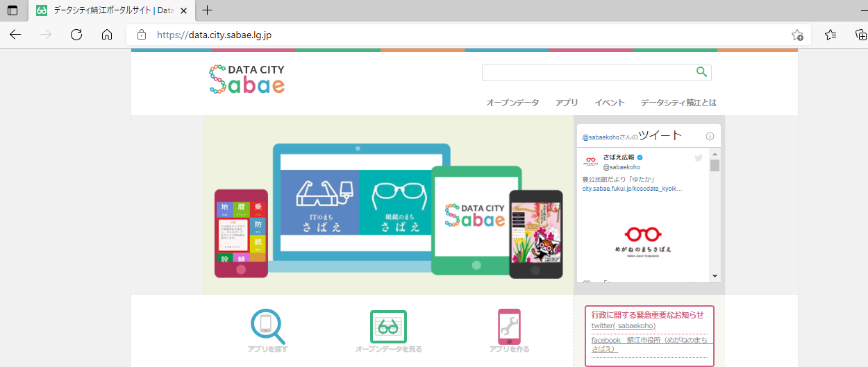Open the tweet widget info icon
The image size is (868, 367).
(710, 136)
